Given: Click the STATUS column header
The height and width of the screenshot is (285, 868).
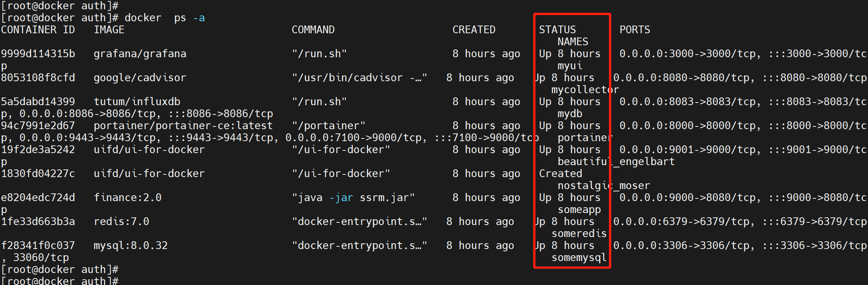Looking at the screenshot, I should tap(558, 30).
